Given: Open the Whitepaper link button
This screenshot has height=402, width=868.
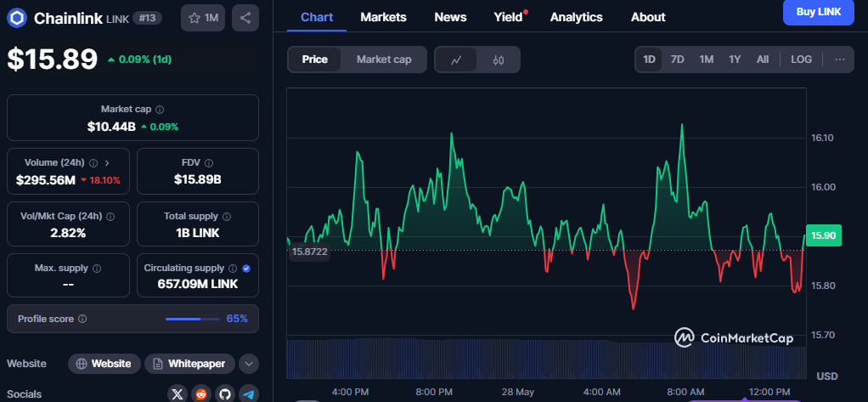Looking at the screenshot, I should pos(190,364).
